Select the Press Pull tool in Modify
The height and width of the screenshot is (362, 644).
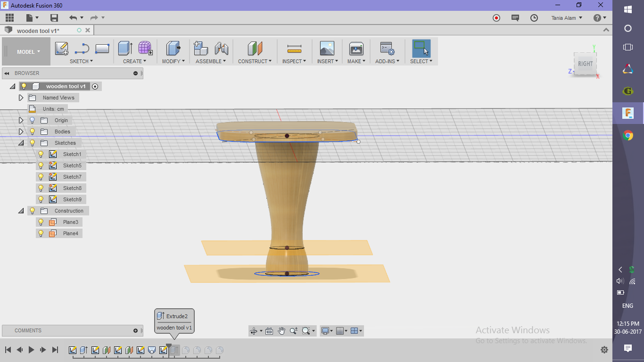173,49
